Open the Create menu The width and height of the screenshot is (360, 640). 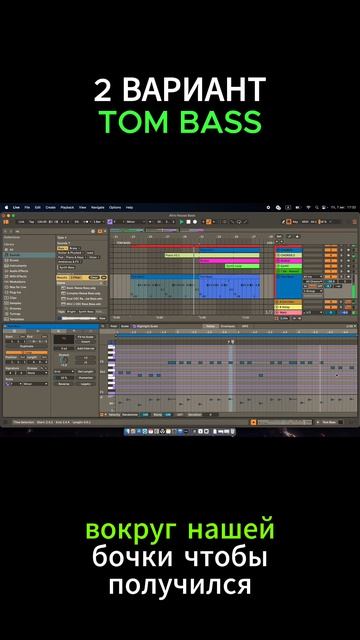point(51,207)
